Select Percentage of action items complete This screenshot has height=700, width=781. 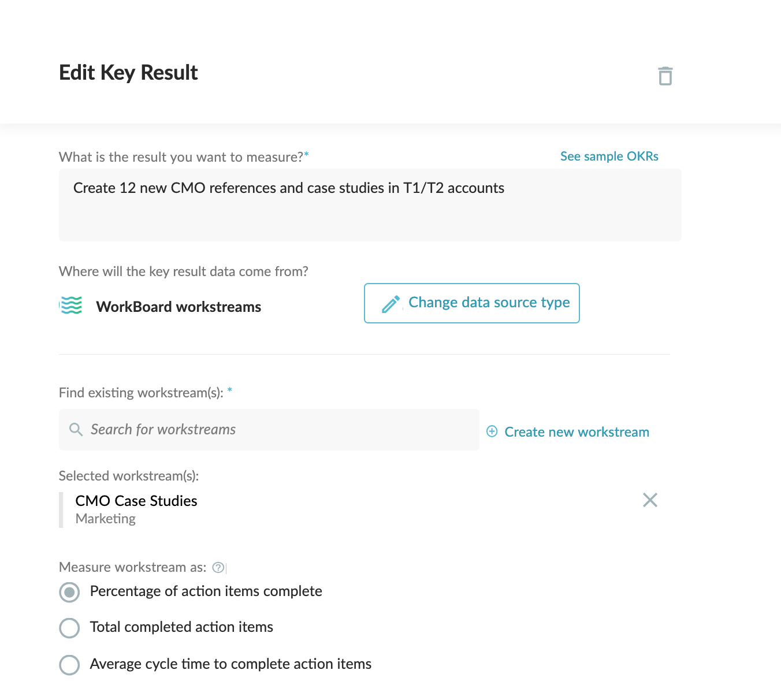[69, 592]
